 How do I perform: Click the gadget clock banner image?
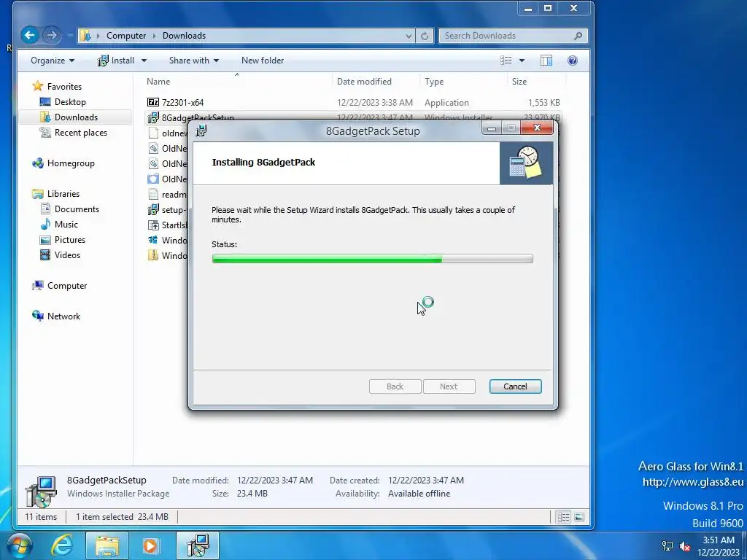(x=526, y=163)
